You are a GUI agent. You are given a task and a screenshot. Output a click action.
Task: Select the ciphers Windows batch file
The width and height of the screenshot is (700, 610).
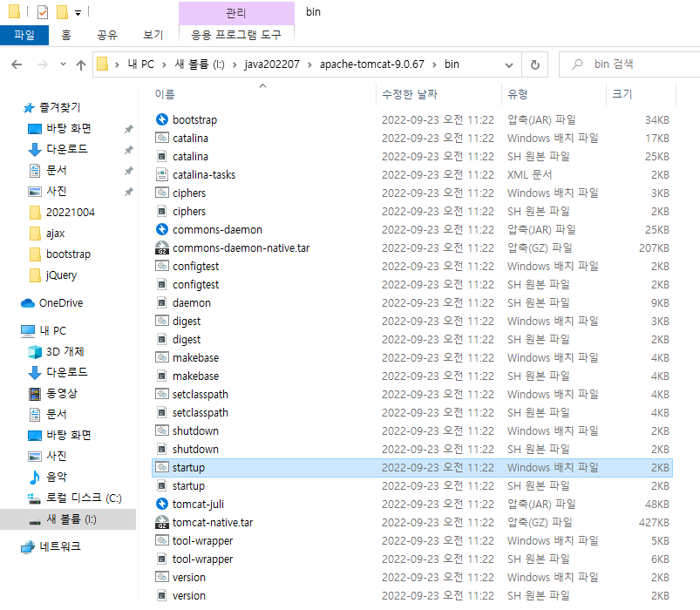pos(412,193)
